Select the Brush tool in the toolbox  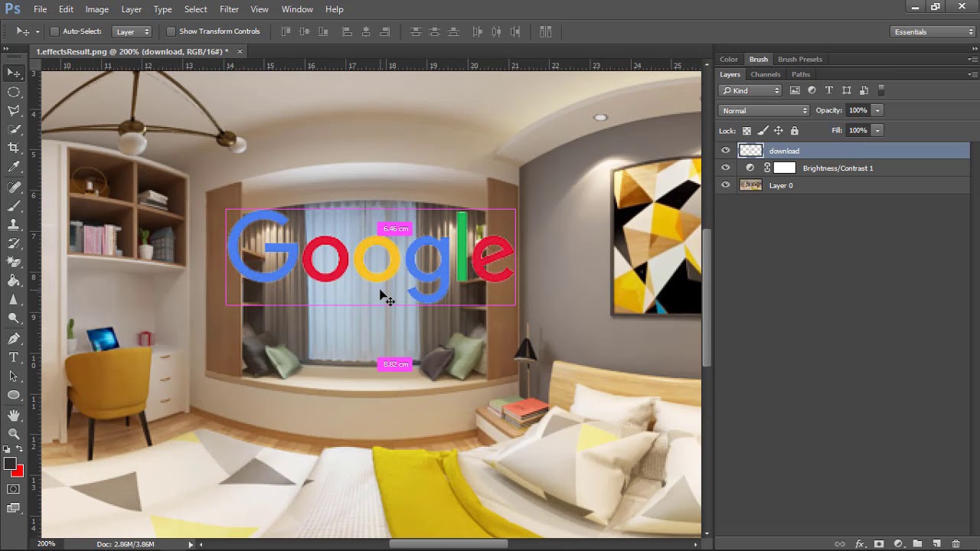[14, 206]
